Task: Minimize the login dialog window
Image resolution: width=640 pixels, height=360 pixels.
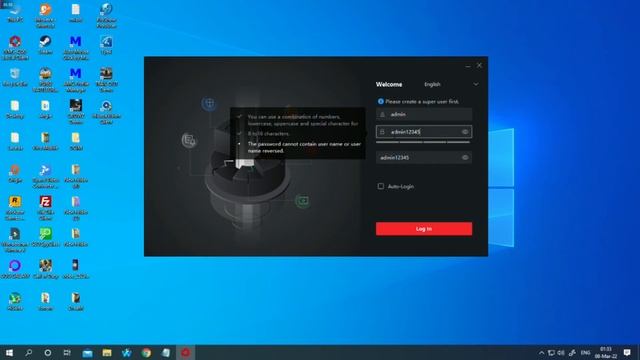Action: 468,66
